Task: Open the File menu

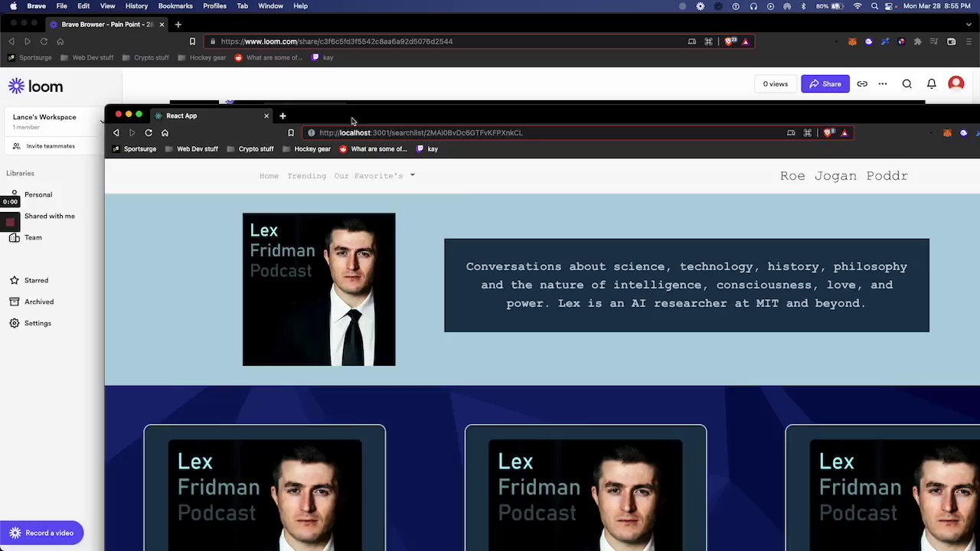Action: [61, 6]
